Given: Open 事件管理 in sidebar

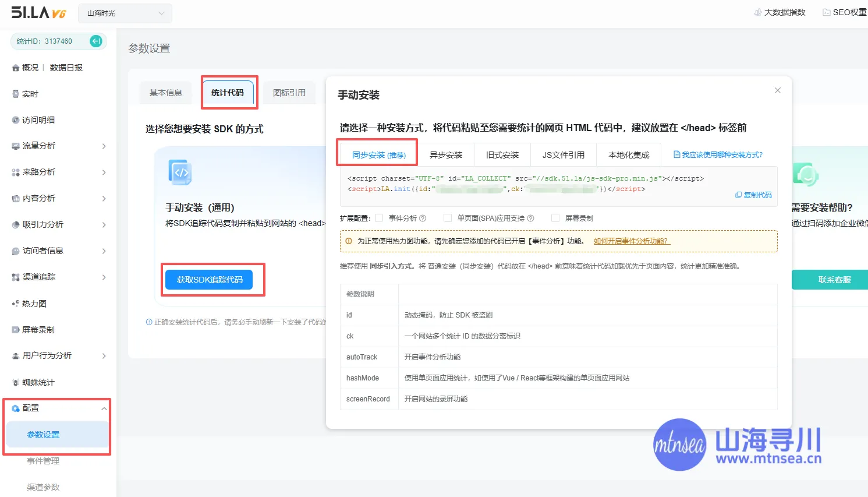Looking at the screenshot, I should pos(43,461).
